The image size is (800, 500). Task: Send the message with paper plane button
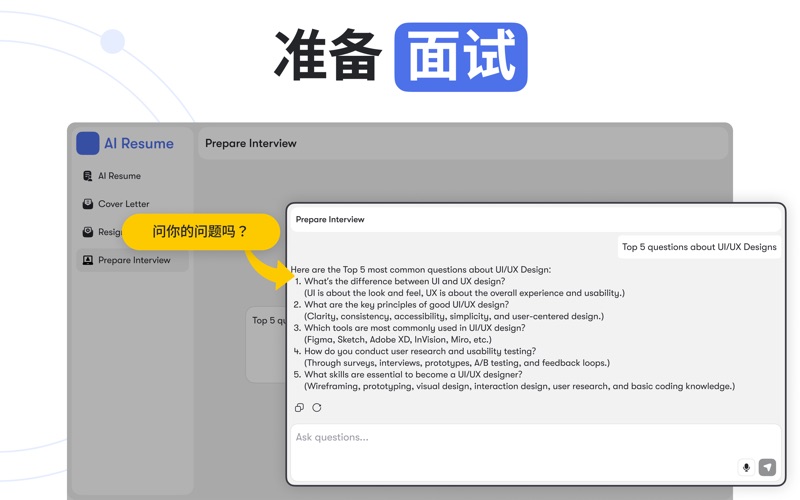click(767, 467)
